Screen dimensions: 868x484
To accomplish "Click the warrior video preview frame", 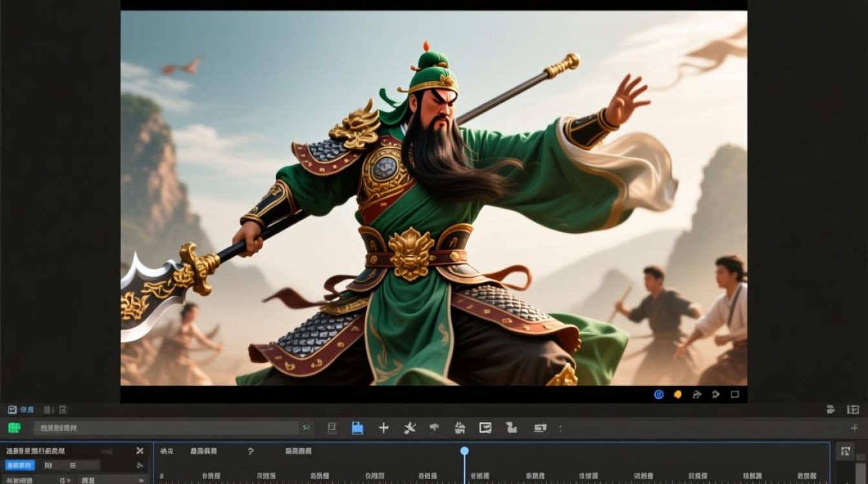I will [x=434, y=198].
